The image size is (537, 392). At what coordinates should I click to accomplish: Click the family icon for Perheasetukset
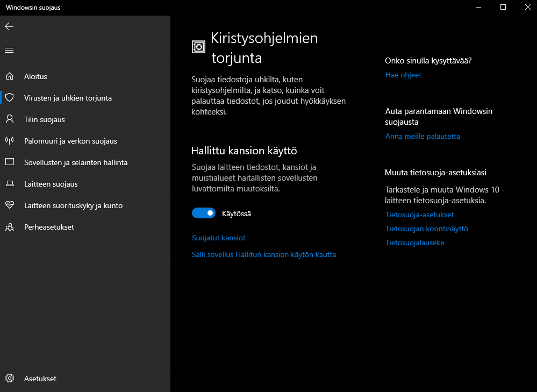[x=10, y=227]
